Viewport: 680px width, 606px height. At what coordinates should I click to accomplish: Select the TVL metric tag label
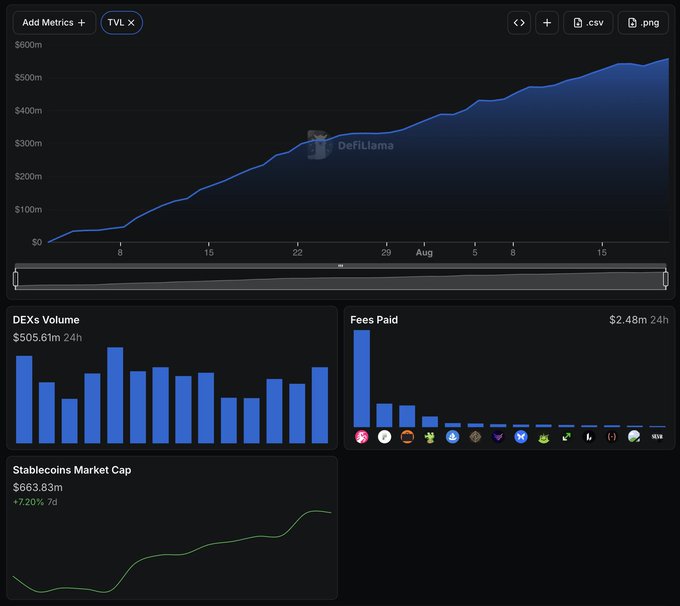[115, 23]
